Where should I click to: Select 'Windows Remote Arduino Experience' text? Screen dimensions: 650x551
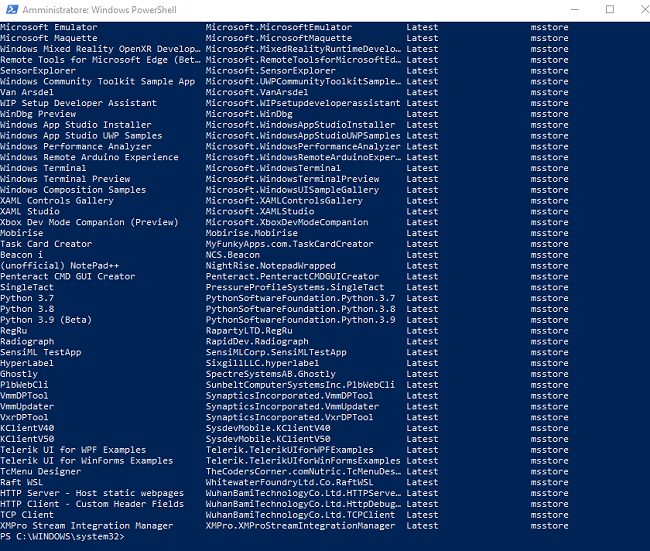tap(89, 157)
